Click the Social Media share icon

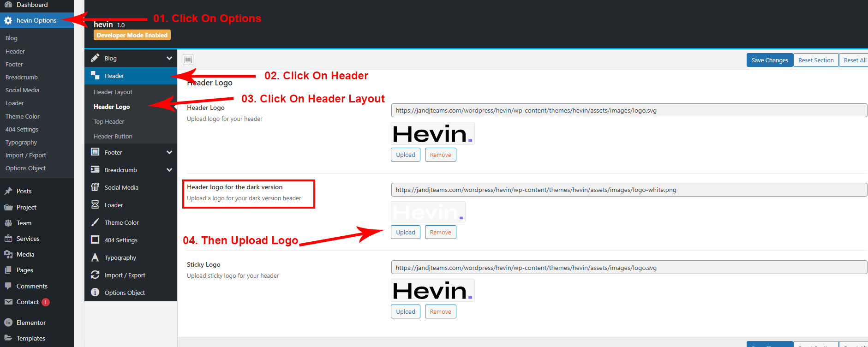(95, 187)
